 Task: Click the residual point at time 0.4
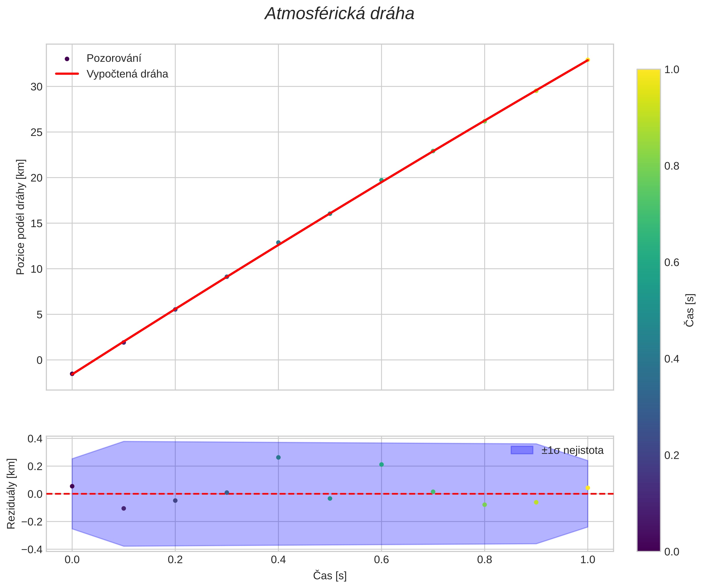[278, 458]
